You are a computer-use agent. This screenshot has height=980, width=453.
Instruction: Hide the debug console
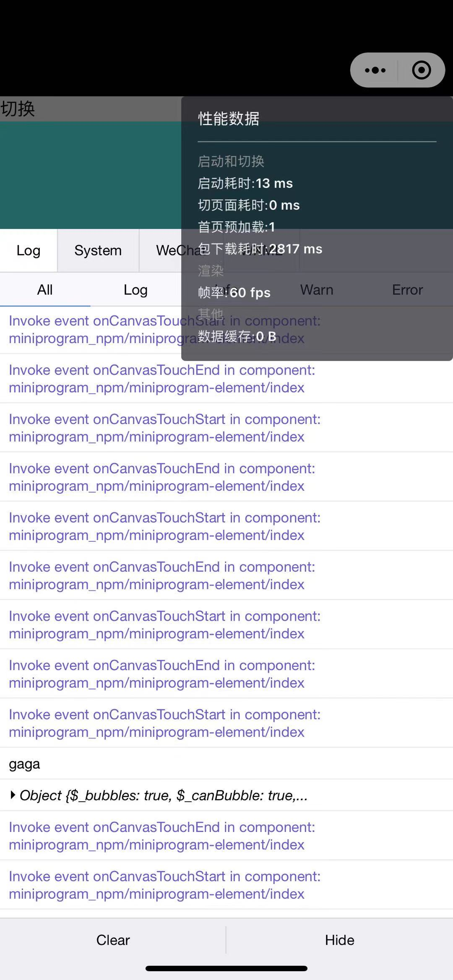tap(339, 940)
